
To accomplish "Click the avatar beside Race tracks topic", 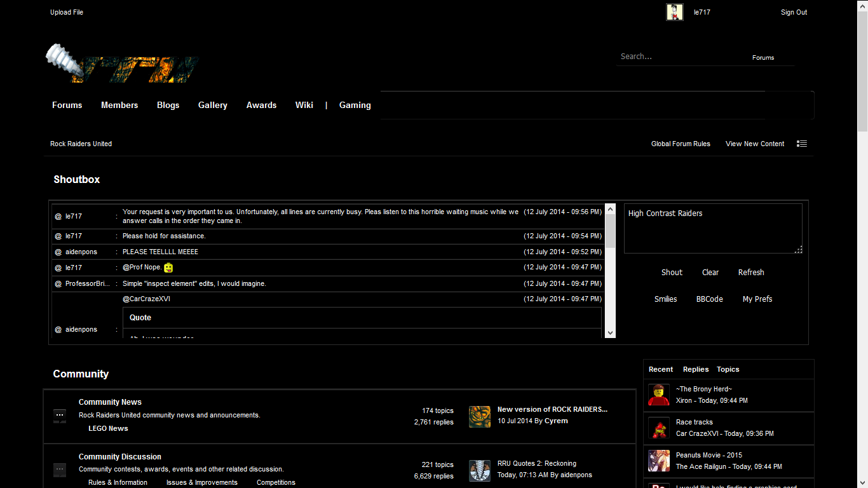I will [x=659, y=428].
